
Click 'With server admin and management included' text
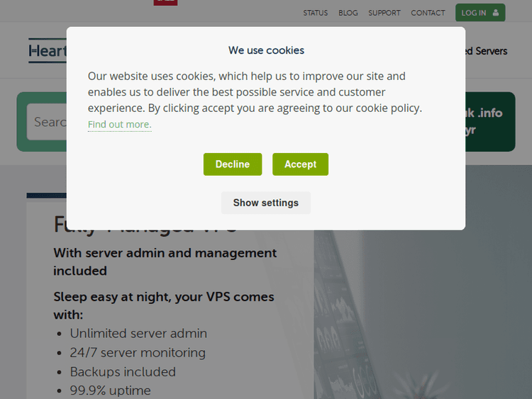(165, 262)
